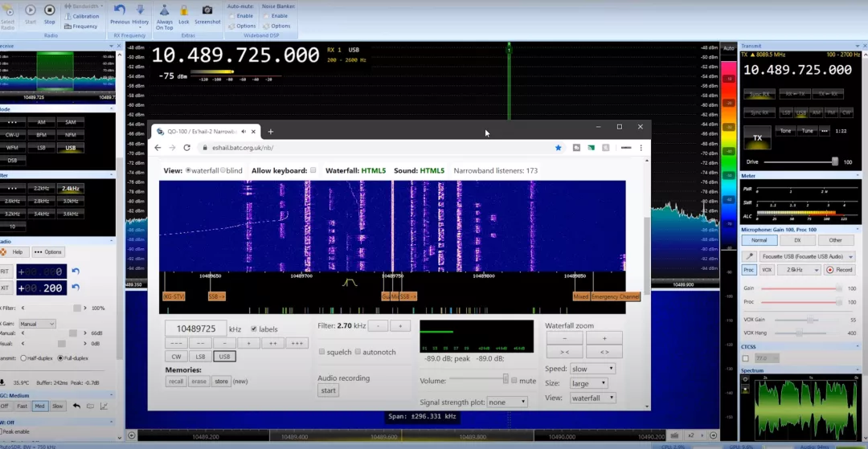Open the Signal strength plot dropdown
The image size is (868, 449).
tap(506, 402)
